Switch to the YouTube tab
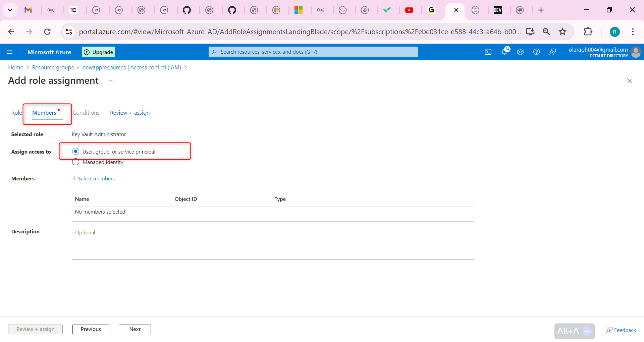This screenshot has height=342, width=644. 409,10
